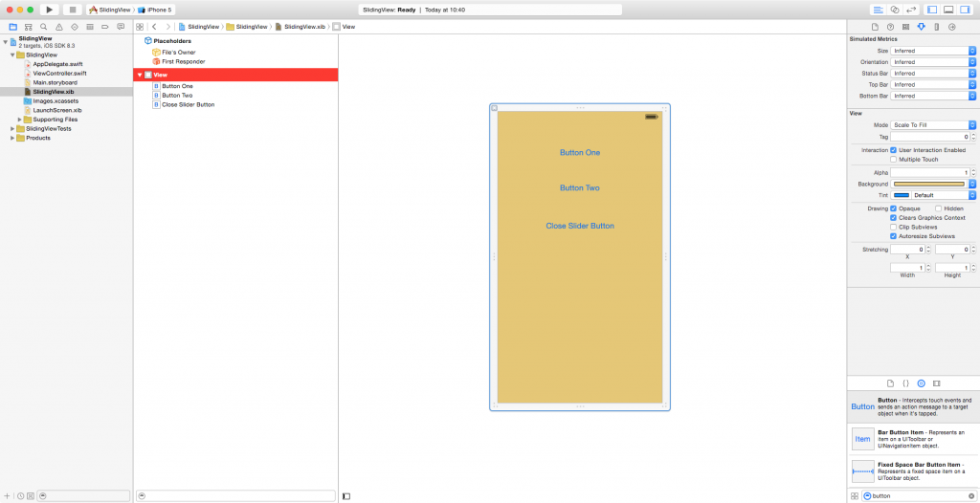Click Button Two on the canvas
Screen dimensions: 980x503
[580, 187]
